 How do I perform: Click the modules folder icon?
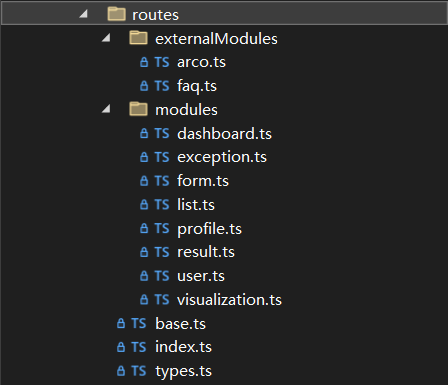click(x=138, y=109)
